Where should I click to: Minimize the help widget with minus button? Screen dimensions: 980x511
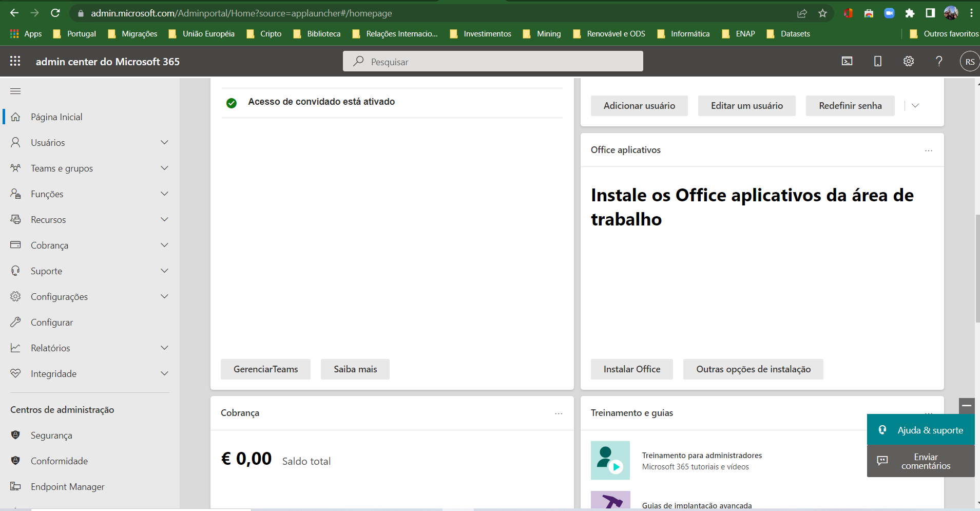[x=967, y=406]
